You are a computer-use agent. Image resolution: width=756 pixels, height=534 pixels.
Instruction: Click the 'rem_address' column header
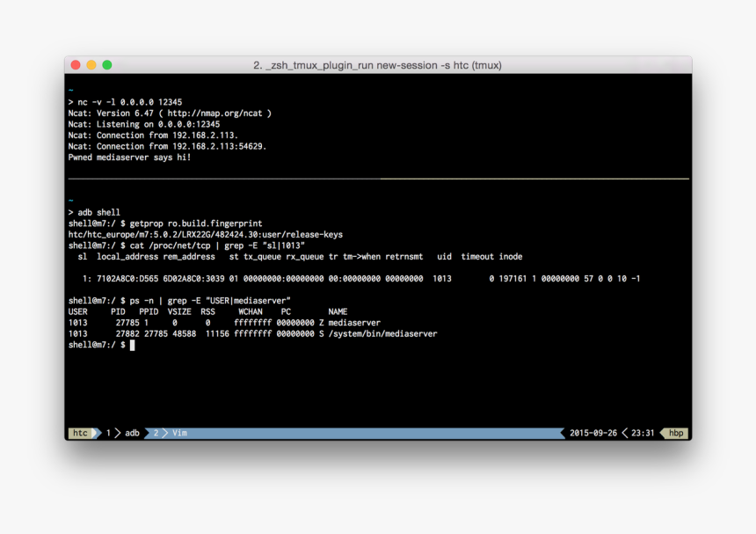pyautogui.click(x=189, y=257)
